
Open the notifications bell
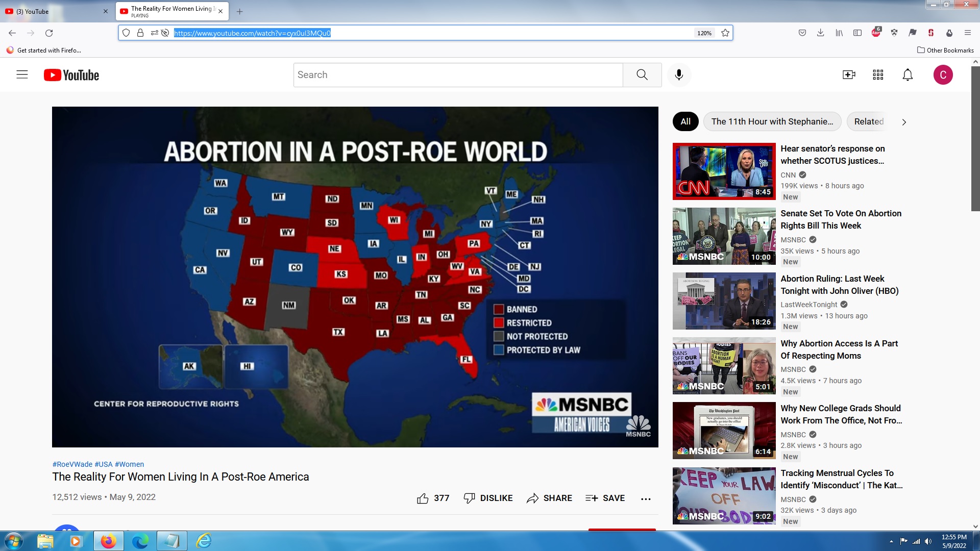pos(908,75)
